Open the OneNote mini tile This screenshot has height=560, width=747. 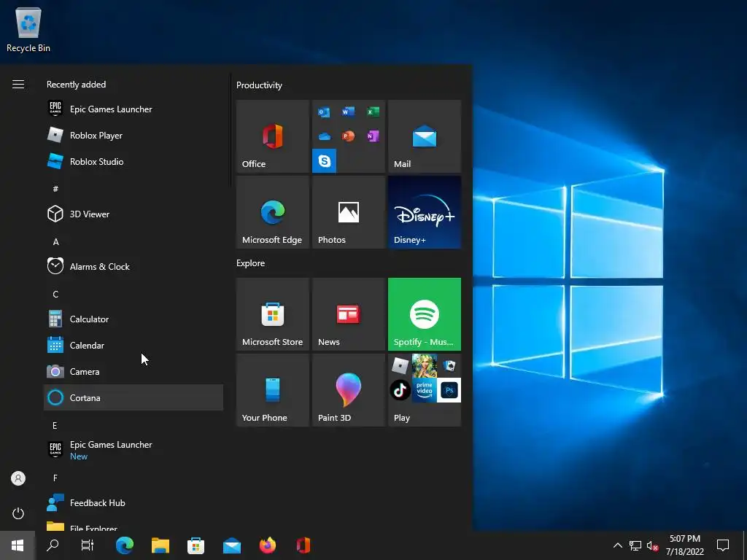coord(373,136)
